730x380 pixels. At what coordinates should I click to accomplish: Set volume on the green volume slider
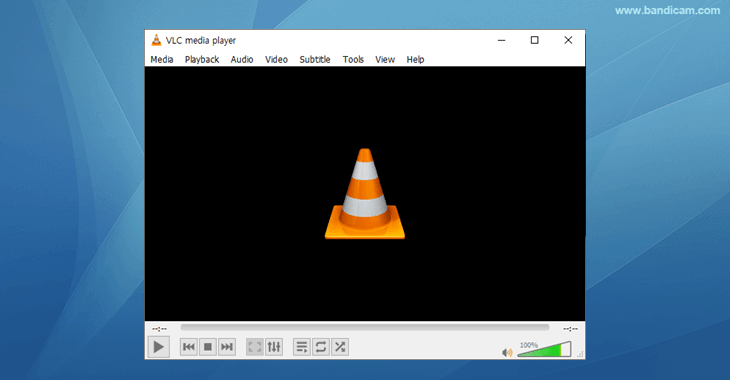click(544, 349)
